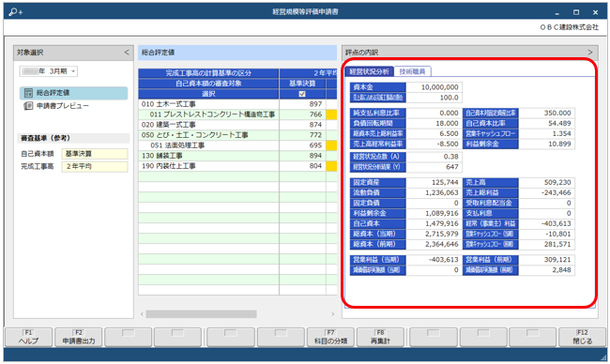Screen dimensions: 610x364
Task: Switch to the 技術職員 tab
Action: 412,71
